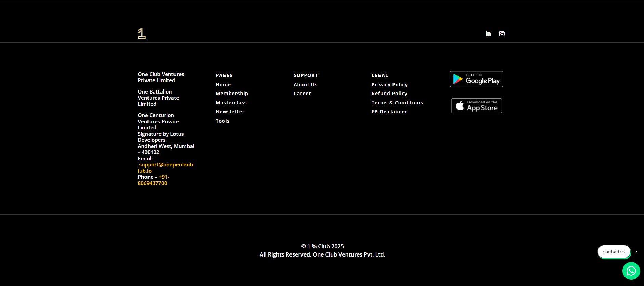Click the contact us bubble
Viewport: 644px width, 286px height.
coord(614,252)
